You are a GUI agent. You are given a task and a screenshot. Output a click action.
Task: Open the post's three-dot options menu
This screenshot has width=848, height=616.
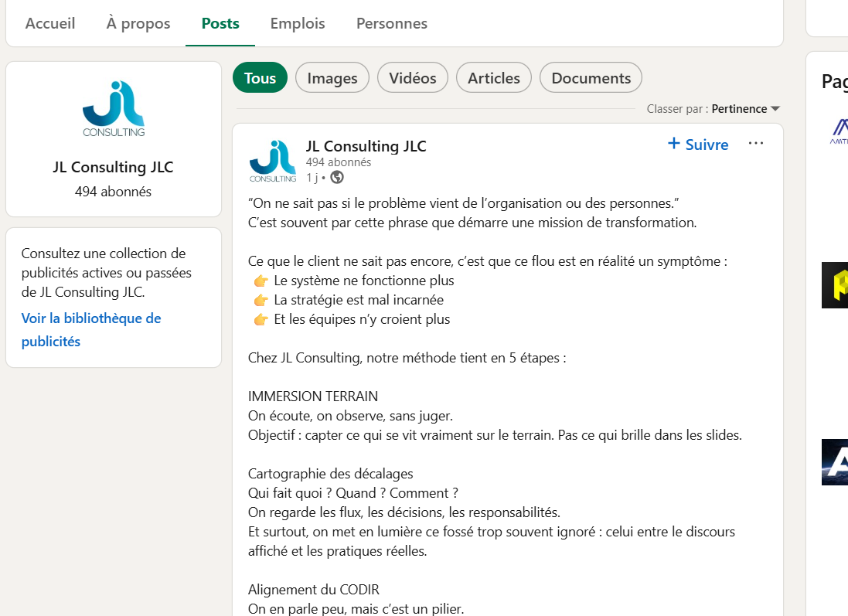click(755, 144)
